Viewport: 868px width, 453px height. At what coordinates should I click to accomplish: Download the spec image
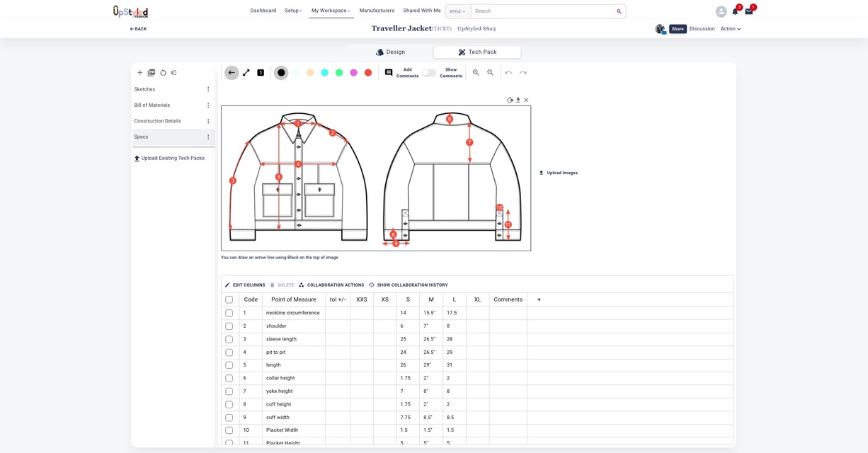tap(518, 100)
